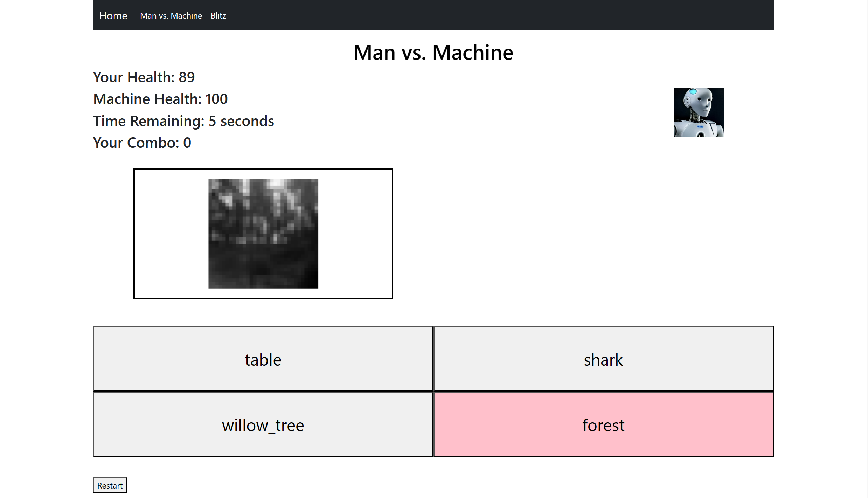Click the "Your Combo: 0" text

[x=141, y=143]
